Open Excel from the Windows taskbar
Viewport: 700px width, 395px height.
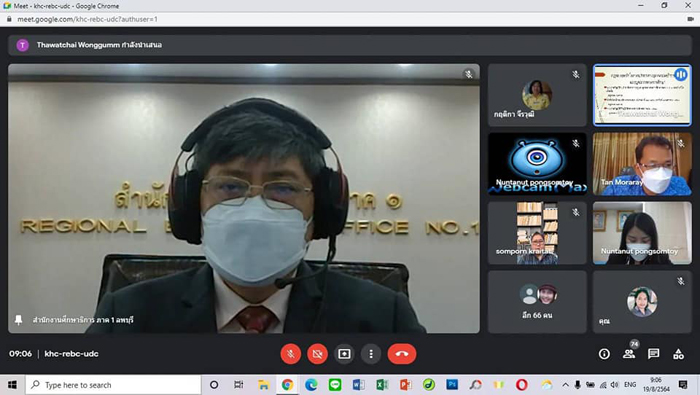pos(382,385)
